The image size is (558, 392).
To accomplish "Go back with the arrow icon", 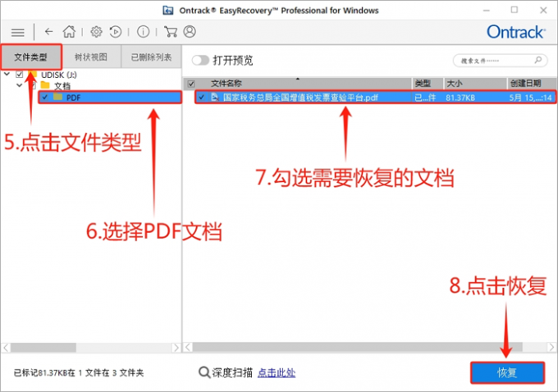I will (x=48, y=32).
